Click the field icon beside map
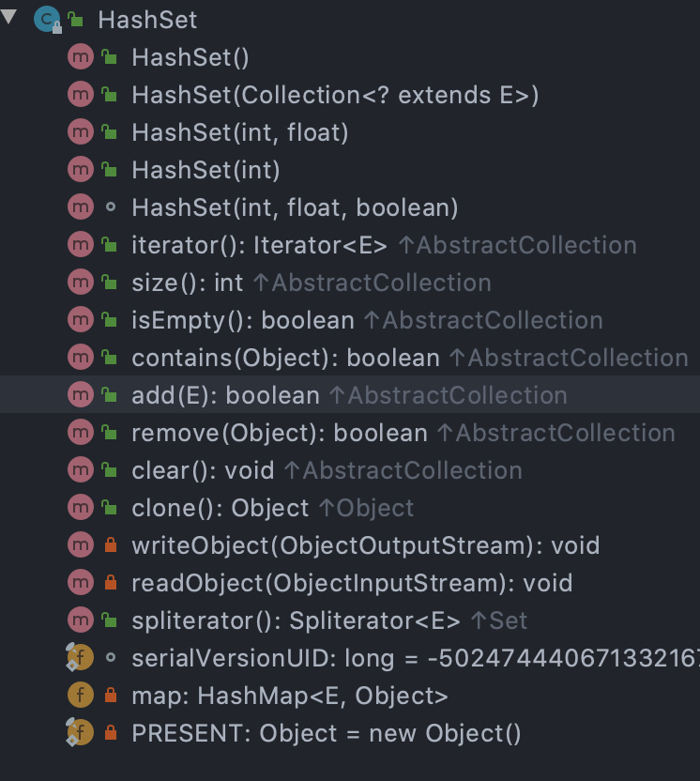The width and height of the screenshot is (700, 781). (x=81, y=695)
